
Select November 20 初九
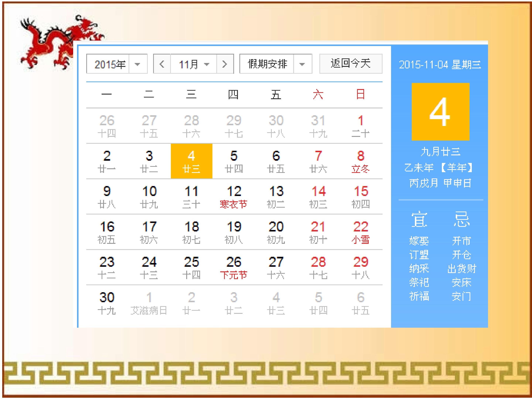276,232
